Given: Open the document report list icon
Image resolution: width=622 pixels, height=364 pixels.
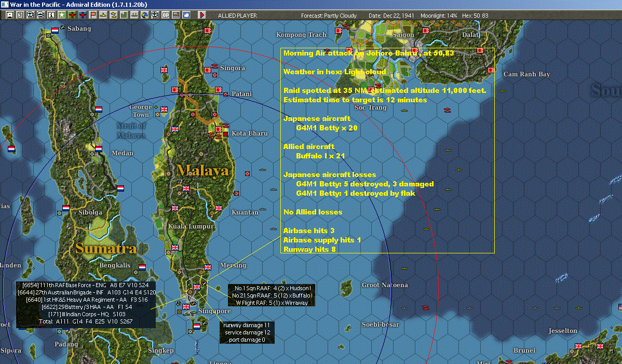Looking at the screenshot, I should [x=20, y=15].
